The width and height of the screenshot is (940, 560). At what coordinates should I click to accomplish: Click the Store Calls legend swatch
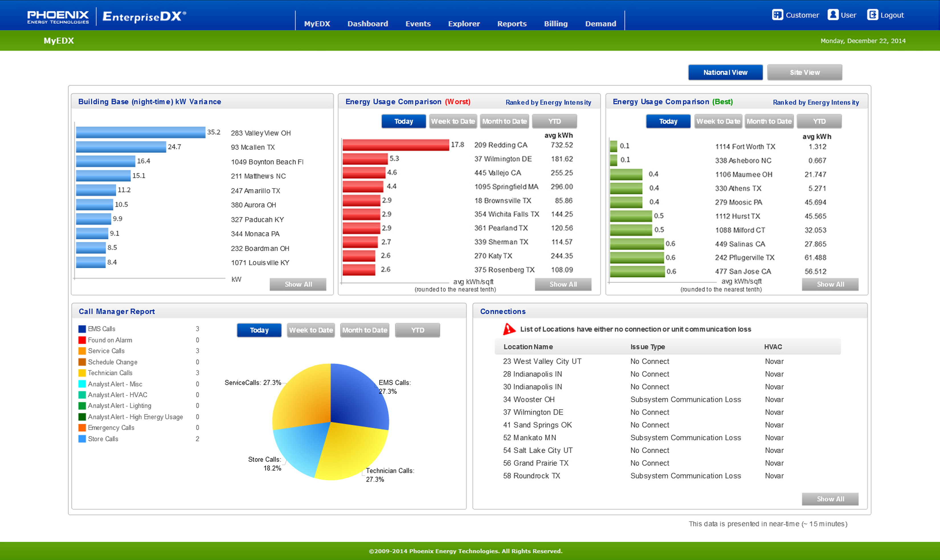click(x=82, y=439)
